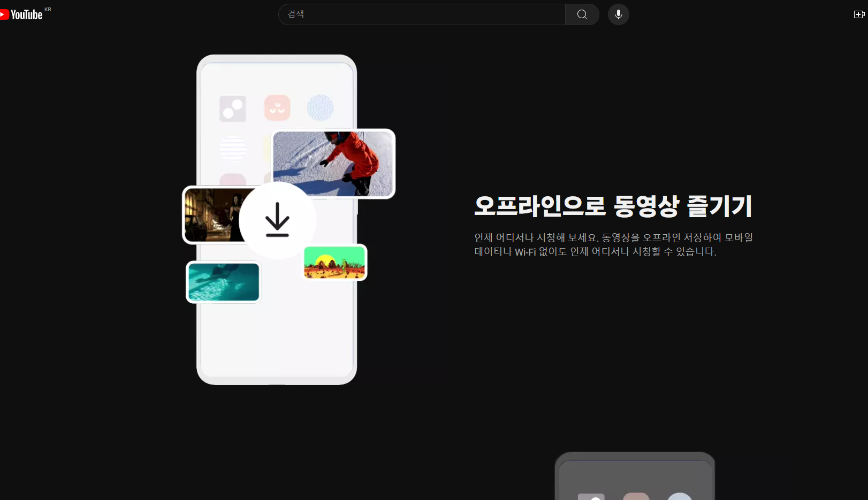Select the snowboarder video thumbnail
The height and width of the screenshot is (500, 868).
pos(333,164)
